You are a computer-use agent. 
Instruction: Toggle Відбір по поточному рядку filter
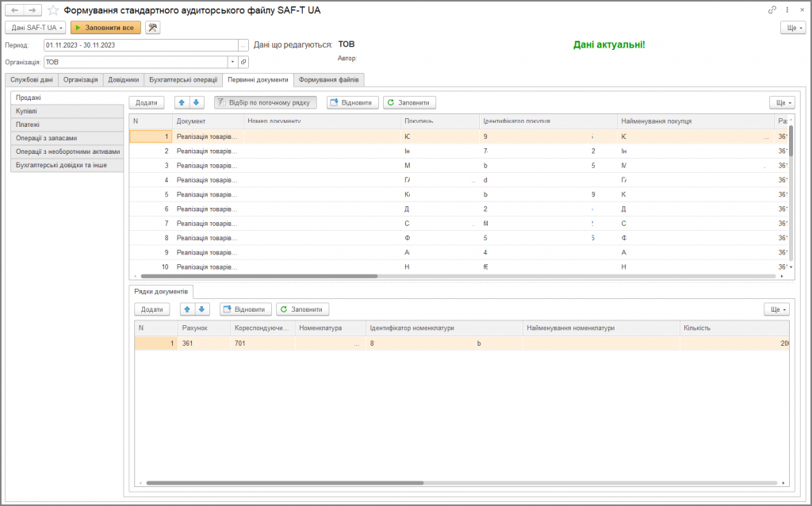pyautogui.click(x=265, y=102)
